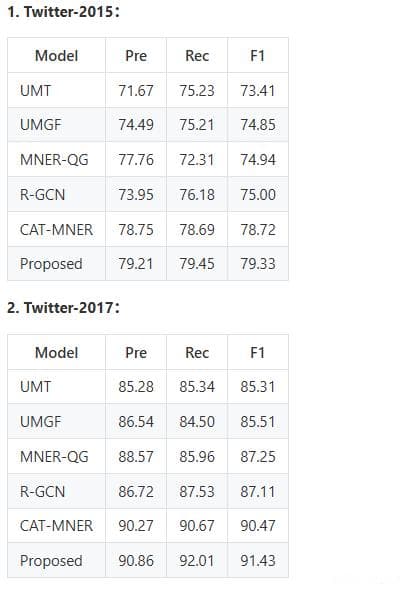Viewport: 403px width, 590px height.
Task: Click Proposed F1 score 79.33
Action: click(x=258, y=264)
